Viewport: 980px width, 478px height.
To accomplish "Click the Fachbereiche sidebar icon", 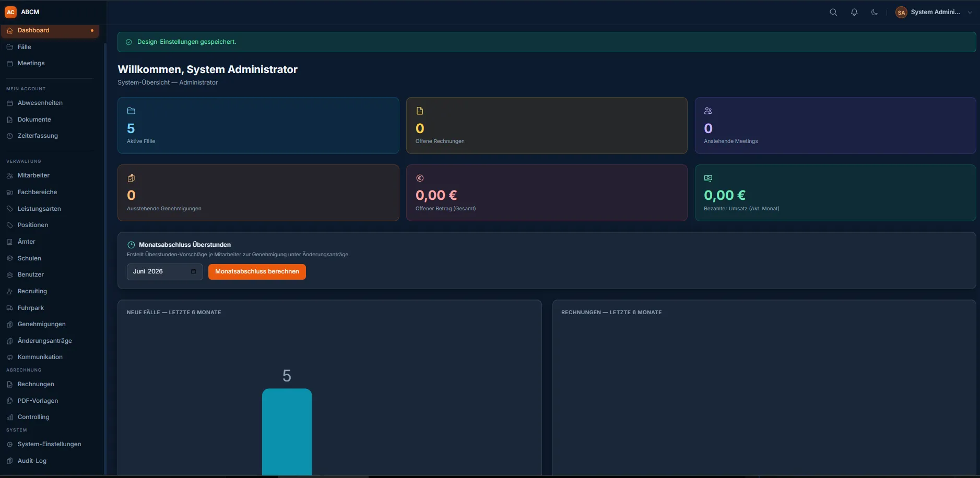I will pyautogui.click(x=9, y=193).
